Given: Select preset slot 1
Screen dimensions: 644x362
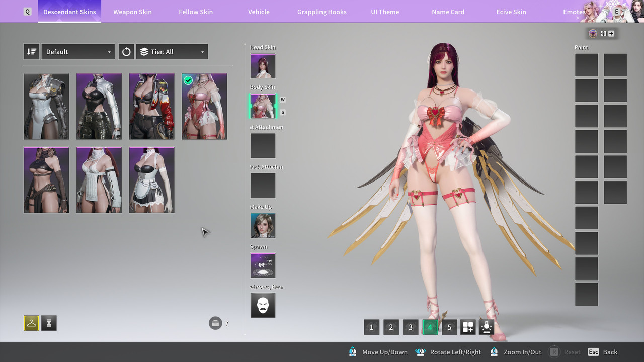Looking at the screenshot, I should click(372, 327).
